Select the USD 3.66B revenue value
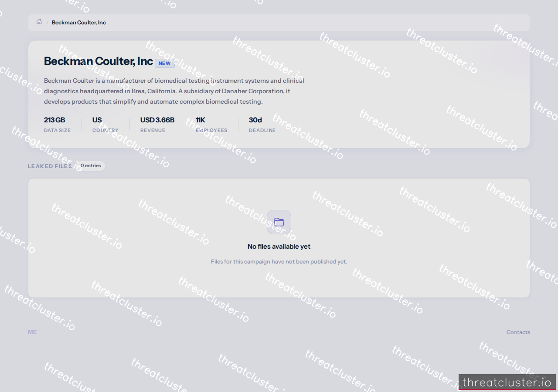Image resolution: width=558 pixels, height=392 pixels. tap(157, 120)
